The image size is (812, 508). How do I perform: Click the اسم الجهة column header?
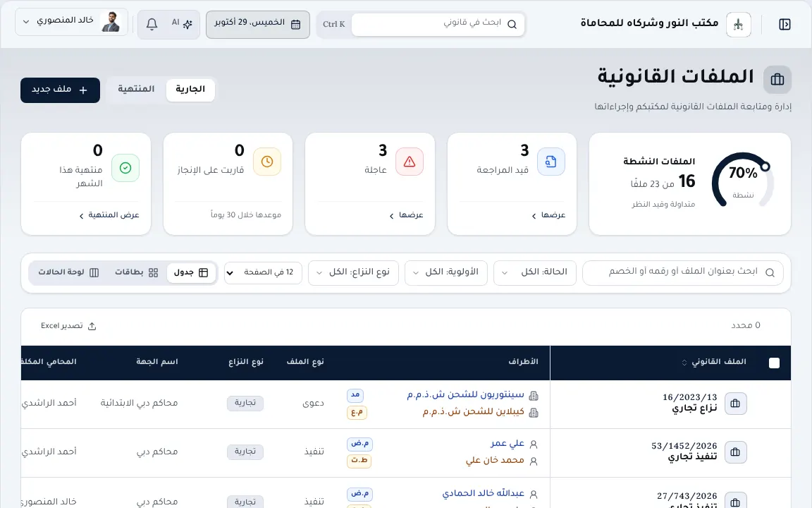pyautogui.click(x=157, y=362)
